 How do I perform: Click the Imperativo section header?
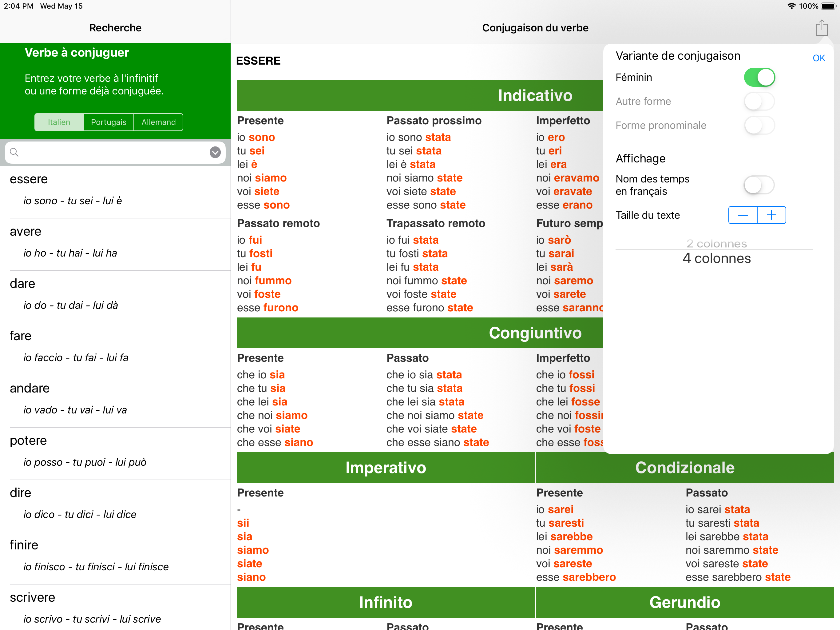(386, 468)
